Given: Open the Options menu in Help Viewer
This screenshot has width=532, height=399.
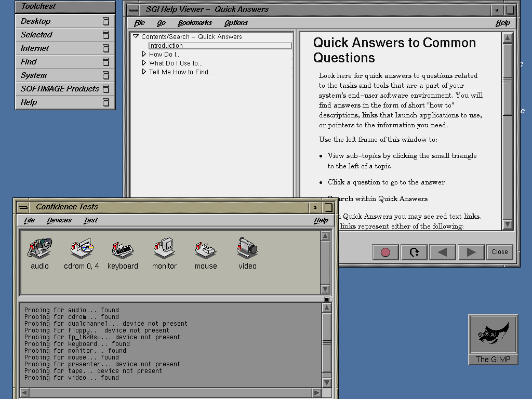Looking at the screenshot, I should (236, 23).
